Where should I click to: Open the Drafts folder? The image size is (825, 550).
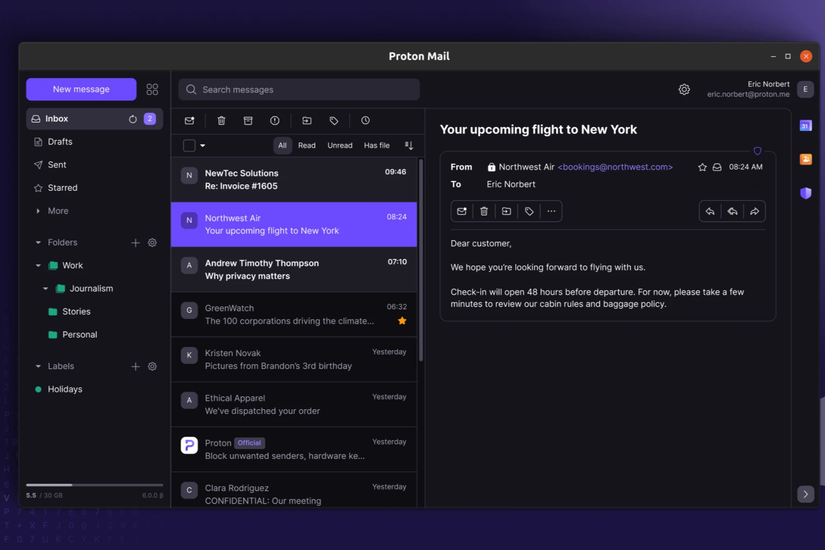point(94,142)
